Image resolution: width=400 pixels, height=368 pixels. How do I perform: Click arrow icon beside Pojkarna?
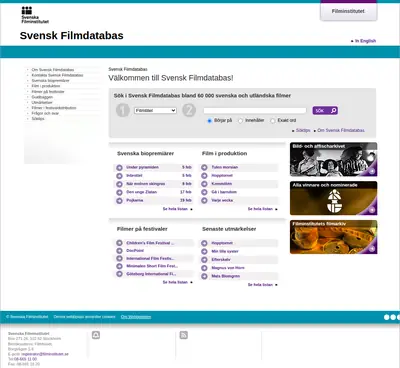click(119, 201)
